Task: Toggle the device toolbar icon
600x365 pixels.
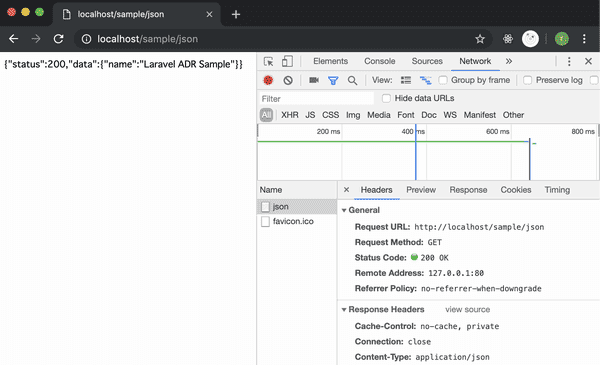Action: (287, 61)
